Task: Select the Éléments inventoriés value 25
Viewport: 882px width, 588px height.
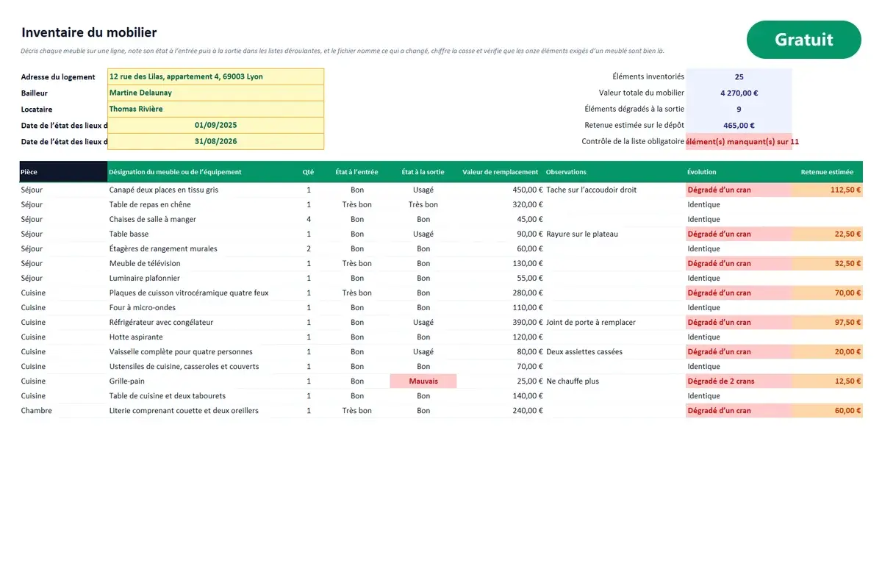Action: (x=739, y=76)
